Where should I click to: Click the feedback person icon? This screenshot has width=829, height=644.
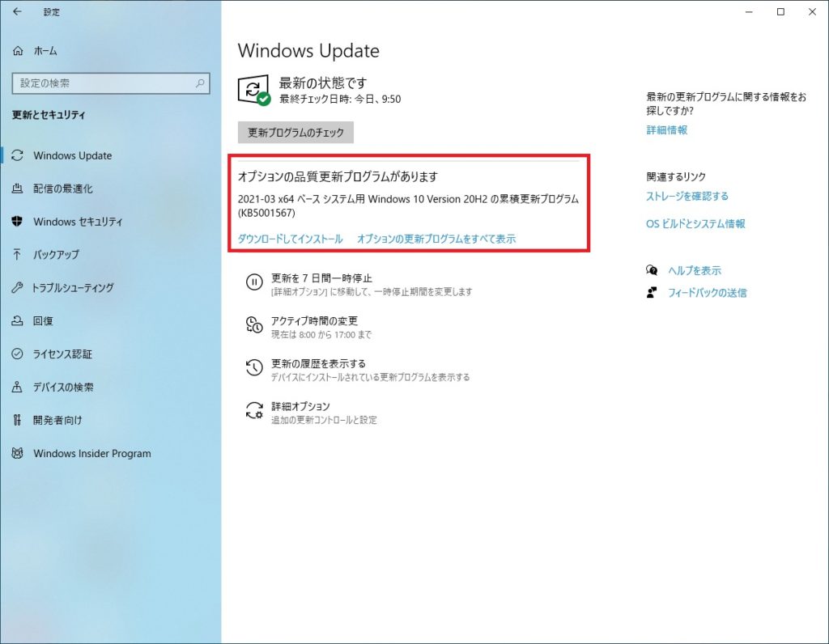(x=652, y=293)
